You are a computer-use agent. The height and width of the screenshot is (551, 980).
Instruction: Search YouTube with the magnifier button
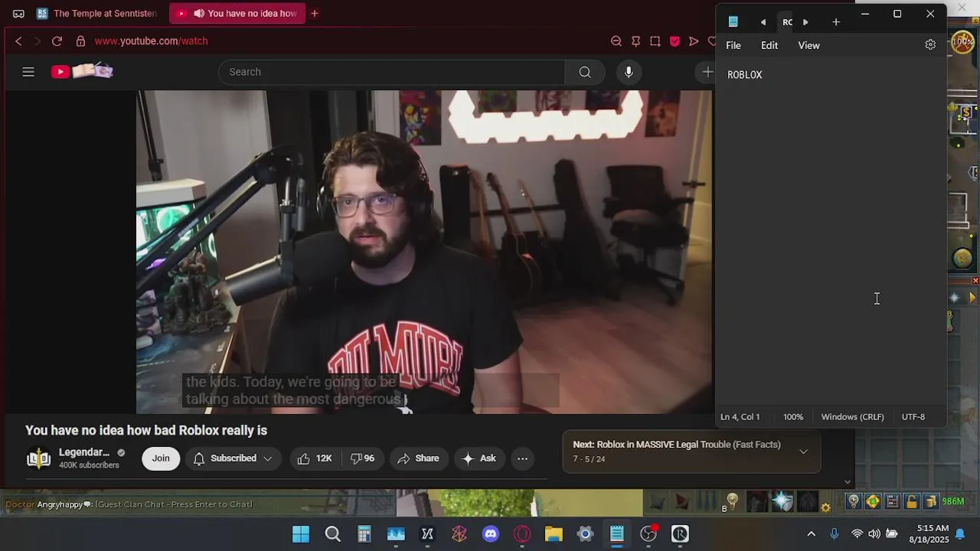(x=585, y=72)
